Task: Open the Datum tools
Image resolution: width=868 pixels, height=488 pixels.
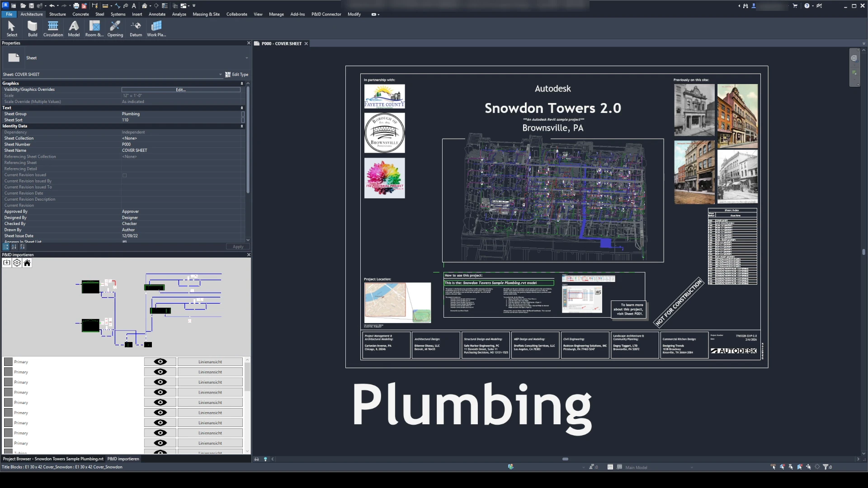Action: coord(136,29)
